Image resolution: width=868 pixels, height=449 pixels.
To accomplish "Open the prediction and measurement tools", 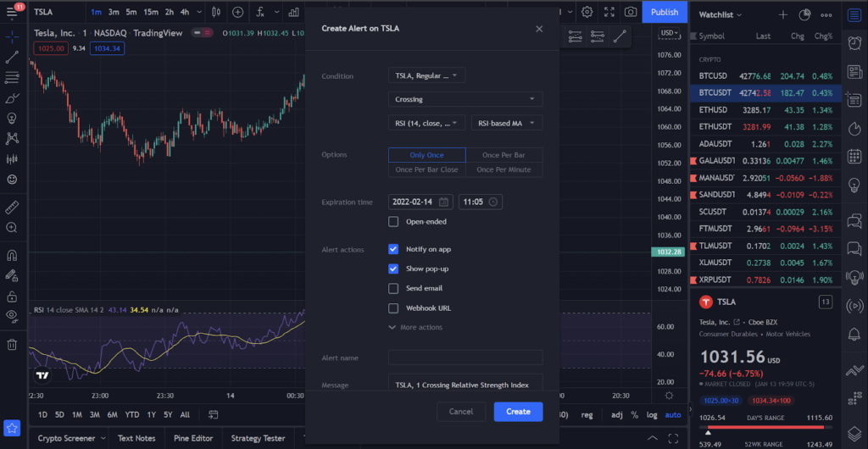I will click(x=12, y=159).
